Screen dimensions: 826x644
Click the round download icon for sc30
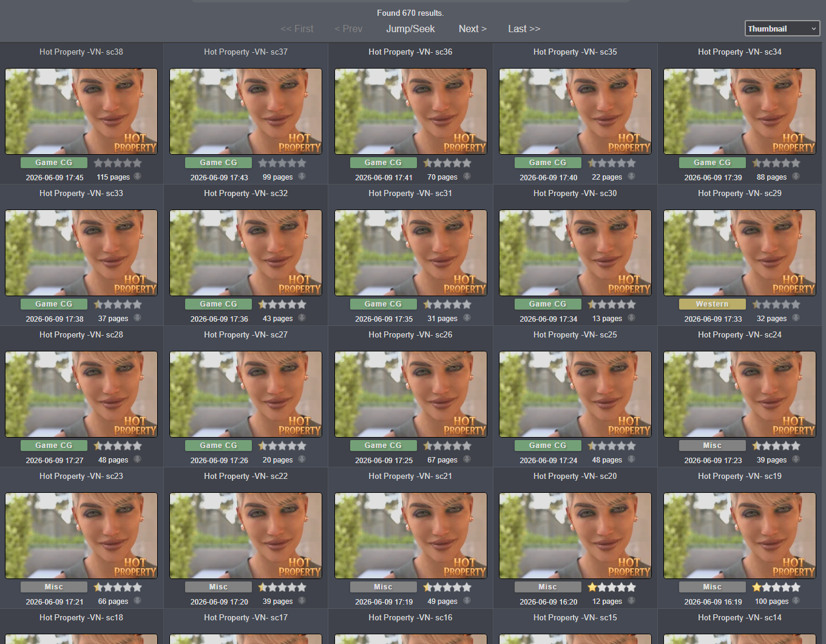tap(632, 318)
